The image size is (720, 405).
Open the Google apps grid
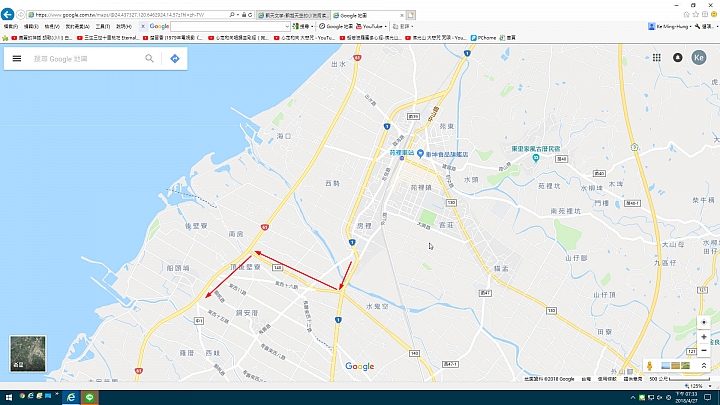[657, 57]
